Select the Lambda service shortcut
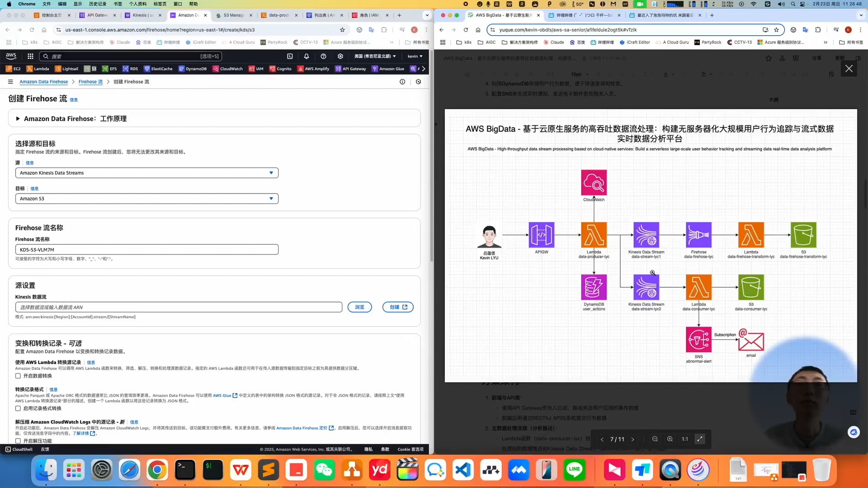The image size is (868, 488). pyautogui.click(x=38, y=69)
